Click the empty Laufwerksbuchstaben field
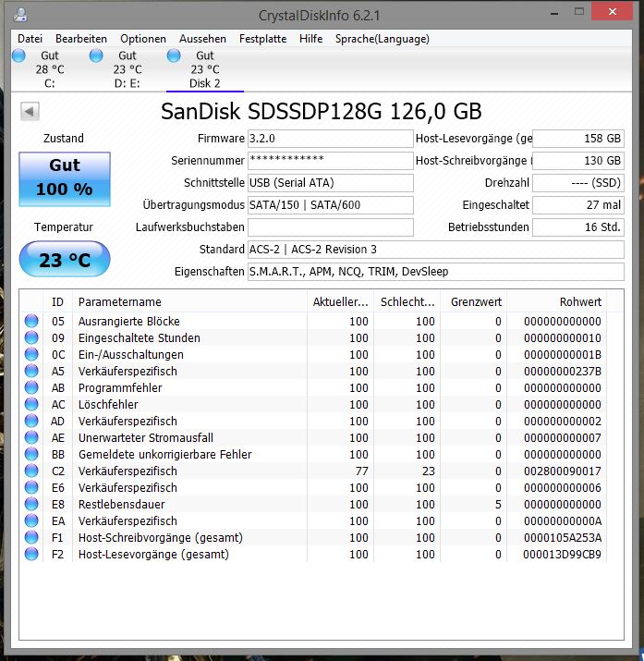The height and width of the screenshot is (661, 644). (x=331, y=227)
